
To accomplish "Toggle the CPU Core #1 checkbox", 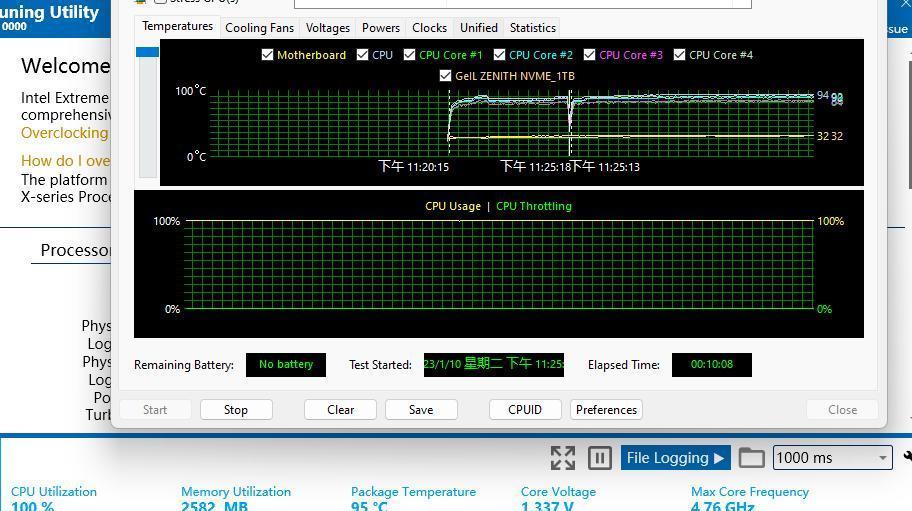I will (x=409, y=55).
